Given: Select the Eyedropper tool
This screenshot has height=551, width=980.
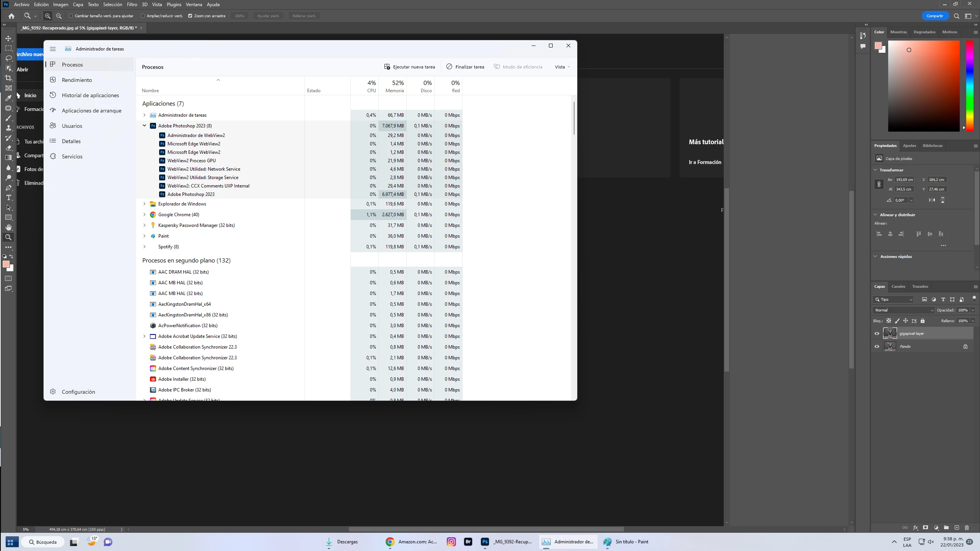Looking at the screenshot, I should (x=8, y=98).
